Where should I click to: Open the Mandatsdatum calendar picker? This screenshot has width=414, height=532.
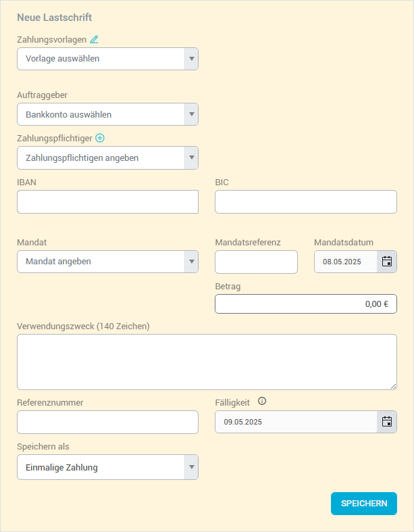pos(387,262)
